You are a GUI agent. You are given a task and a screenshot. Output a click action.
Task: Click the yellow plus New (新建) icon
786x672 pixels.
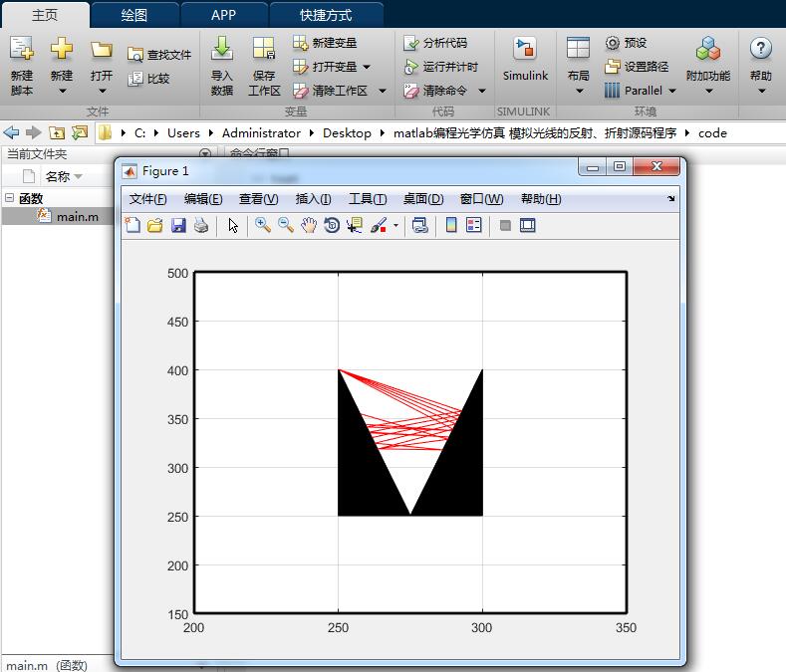point(62,49)
